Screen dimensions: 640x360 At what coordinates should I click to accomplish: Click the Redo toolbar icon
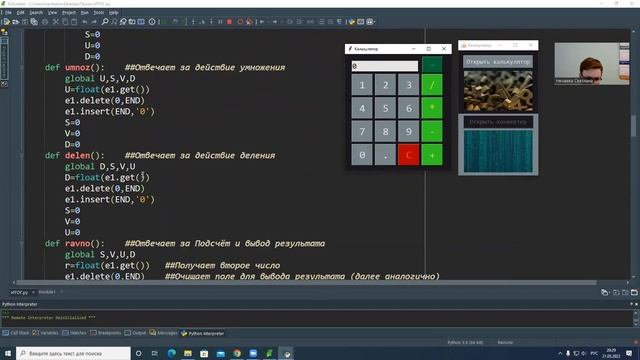(94, 22)
